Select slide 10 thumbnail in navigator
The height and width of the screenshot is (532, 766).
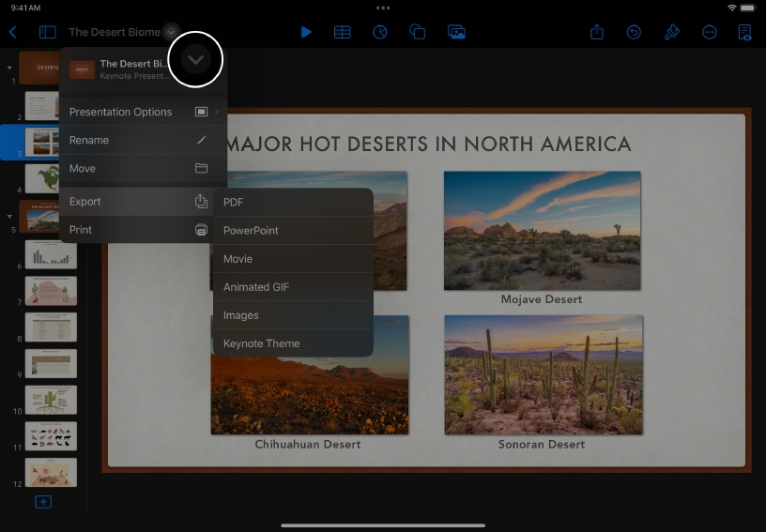[x=51, y=400]
